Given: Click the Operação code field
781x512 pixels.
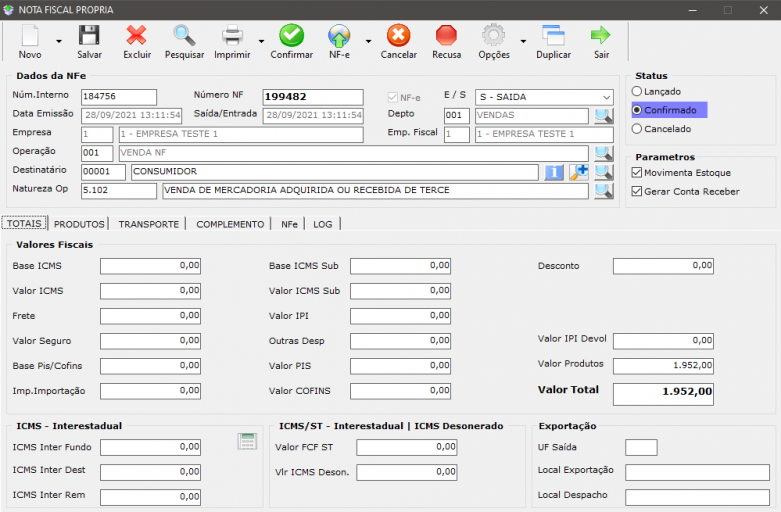Looking at the screenshot, I should [x=97, y=153].
